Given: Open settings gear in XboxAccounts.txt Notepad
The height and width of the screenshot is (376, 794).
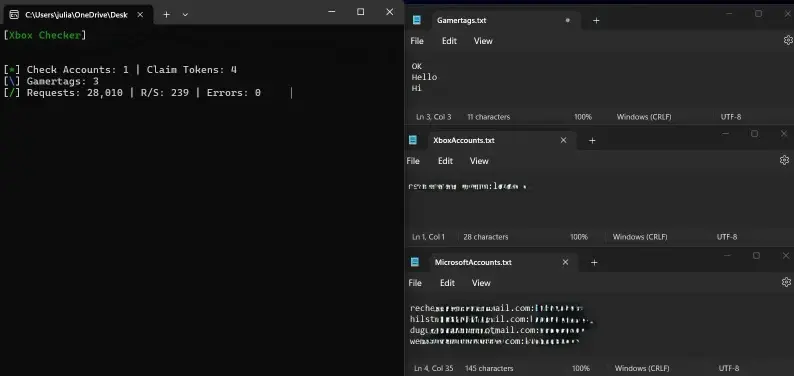Looking at the screenshot, I should click(784, 160).
